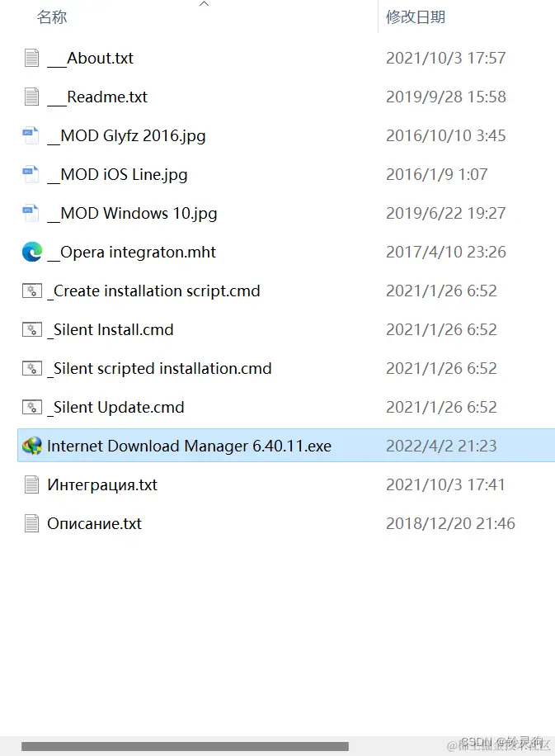Select the _Opera integraton.mht file name
The width and height of the screenshot is (555, 756).
click(x=131, y=253)
